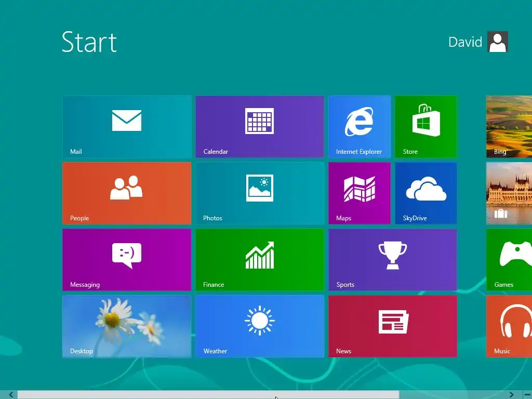The height and width of the screenshot is (399, 532).
Task: Open the Calendar tile
Action: tap(260, 127)
